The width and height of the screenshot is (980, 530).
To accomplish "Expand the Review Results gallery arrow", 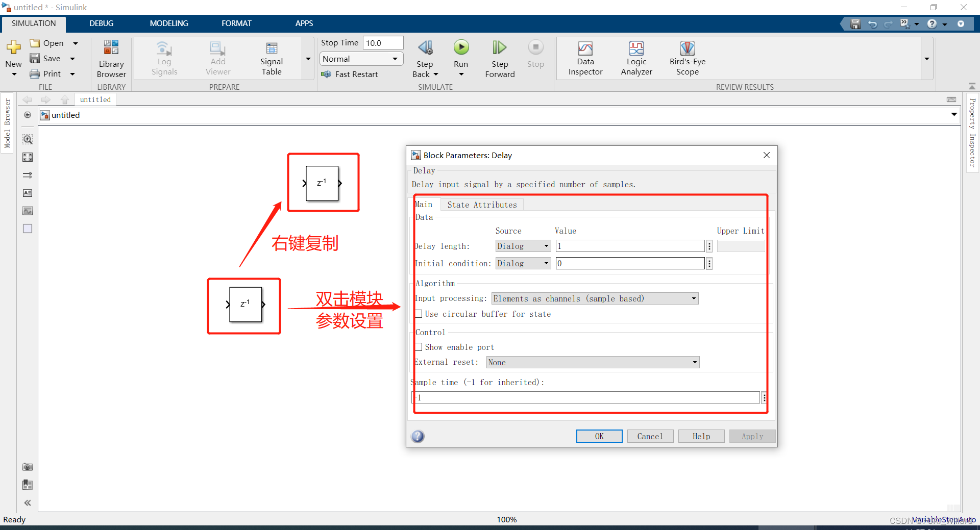I will tap(927, 59).
